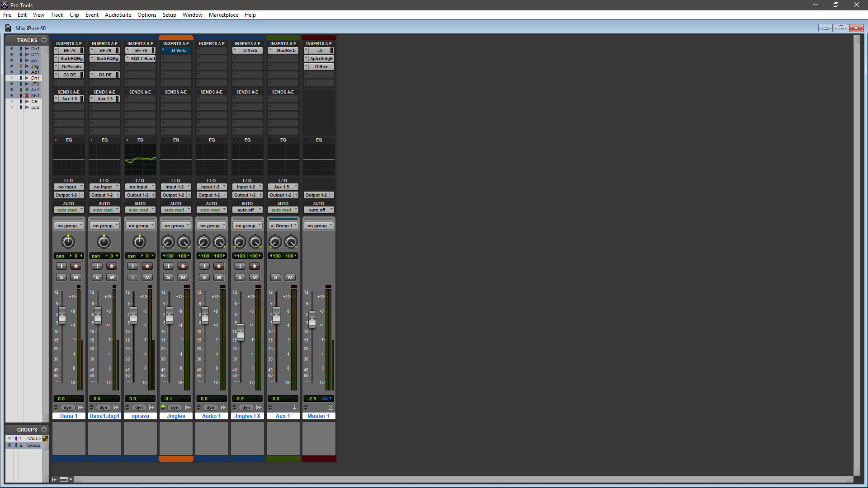Click the track type icon on Jingles FX strip
The width and height of the screenshot is (868, 488).
click(x=259, y=408)
